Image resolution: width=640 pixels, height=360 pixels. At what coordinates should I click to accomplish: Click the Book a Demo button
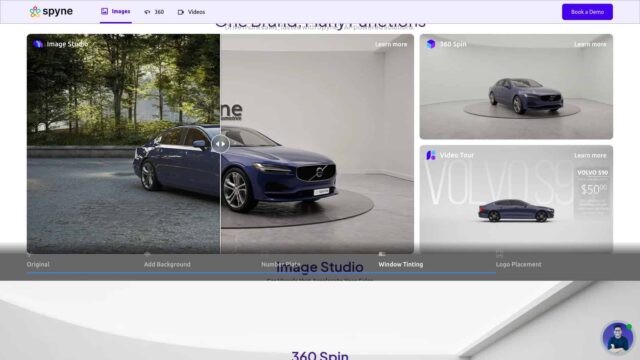tap(587, 12)
